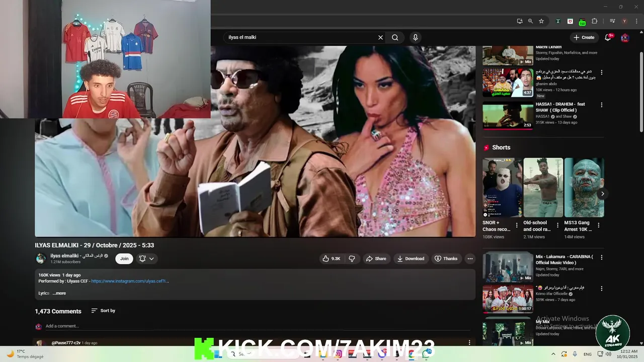
Task: Open the notification bell dropdown next to Join
Action: pos(146,258)
